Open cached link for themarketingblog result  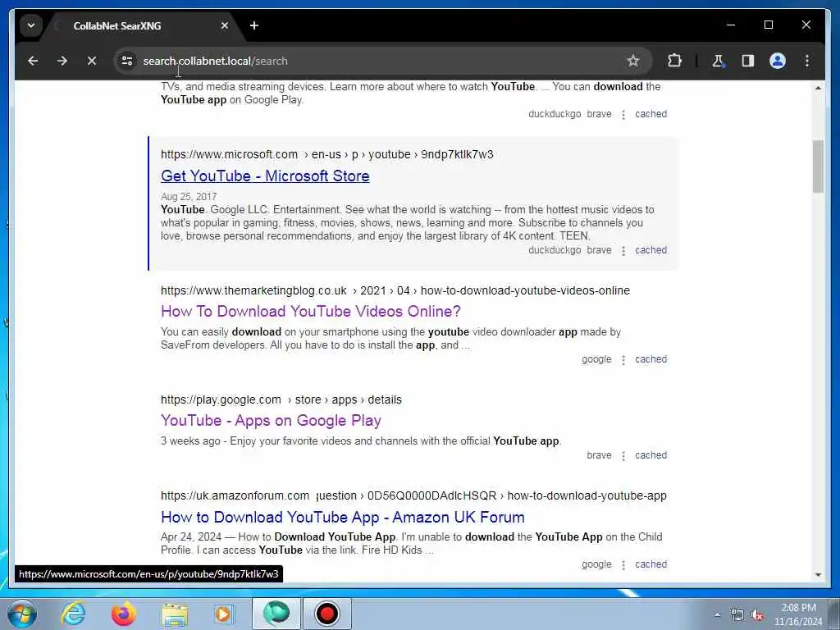click(x=651, y=359)
